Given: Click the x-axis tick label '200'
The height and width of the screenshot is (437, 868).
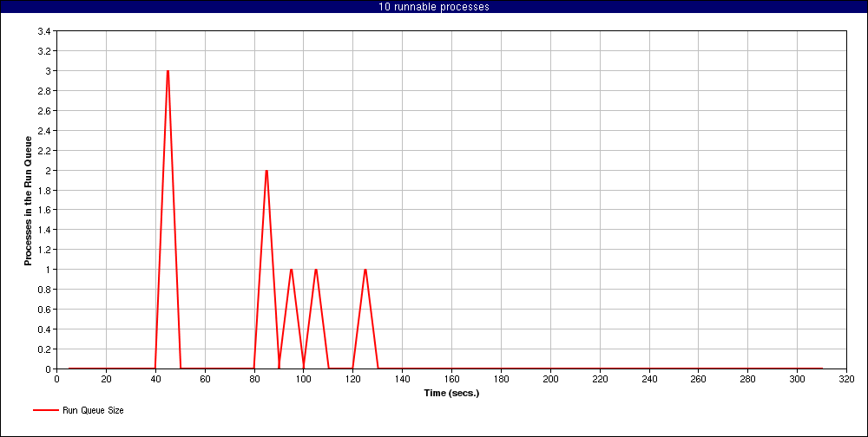Looking at the screenshot, I should tap(550, 379).
